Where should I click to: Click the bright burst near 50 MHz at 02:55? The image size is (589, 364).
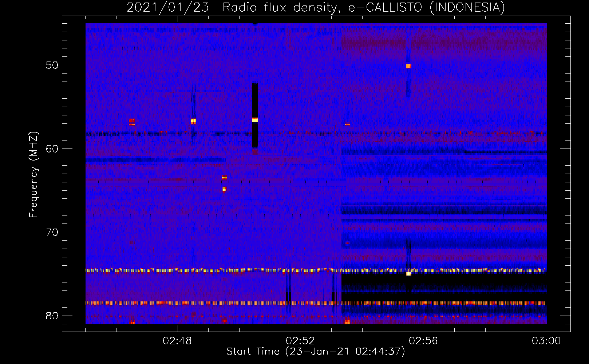(x=408, y=66)
